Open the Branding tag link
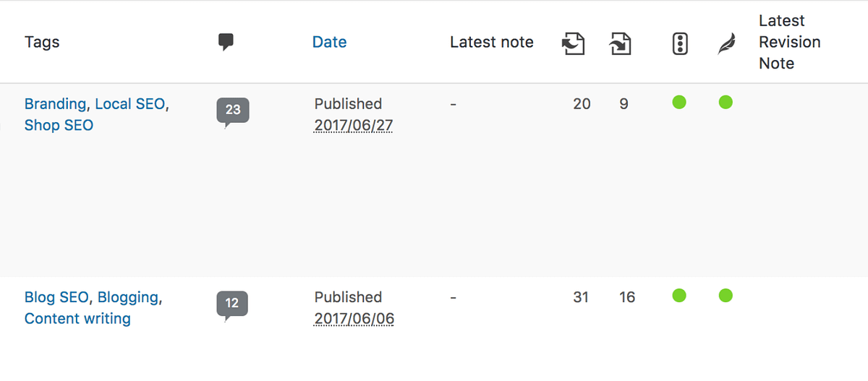Viewport: 868px width, 381px height. (x=56, y=104)
